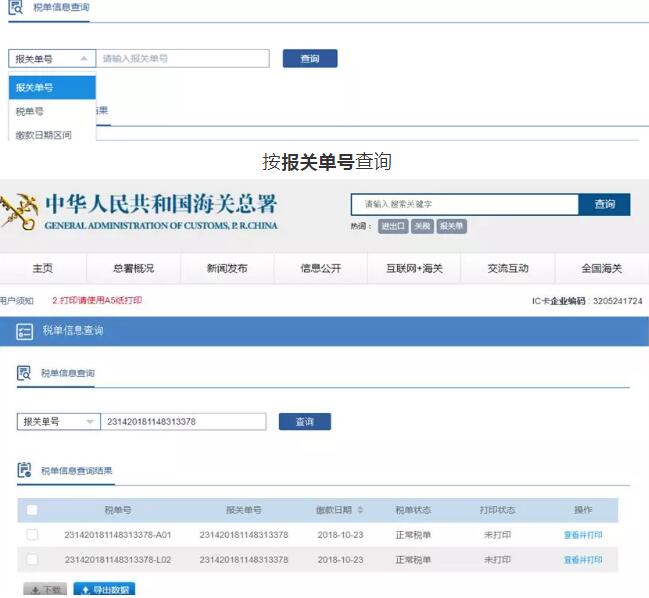This screenshot has width=649, height=598.
Task: Check the row for tax bill ending A01
Action: point(32,535)
